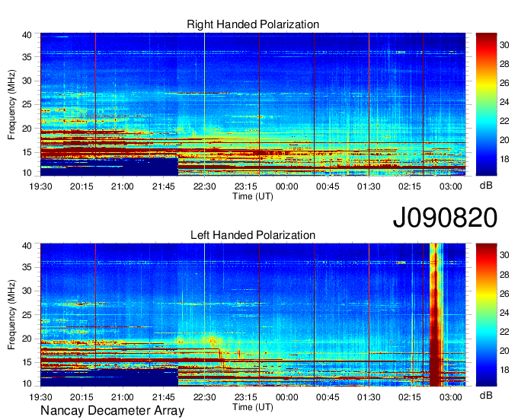This screenshot has height=420, width=518.
Task: Click the "20" MHz tick on right-handed plot
Action: point(27,129)
